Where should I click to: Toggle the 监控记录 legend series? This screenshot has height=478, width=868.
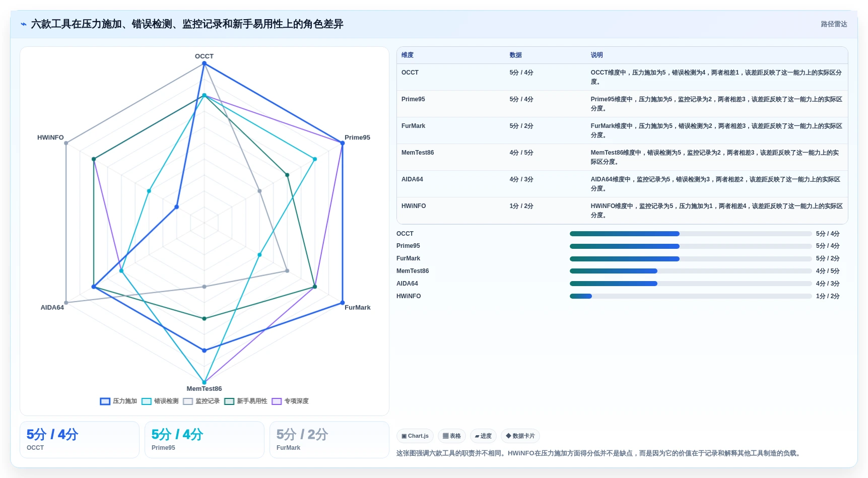pos(202,401)
